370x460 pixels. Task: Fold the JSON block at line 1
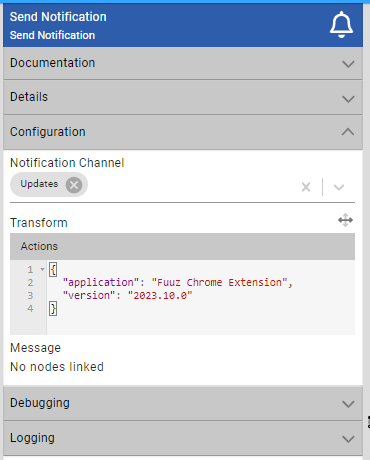(42, 269)
